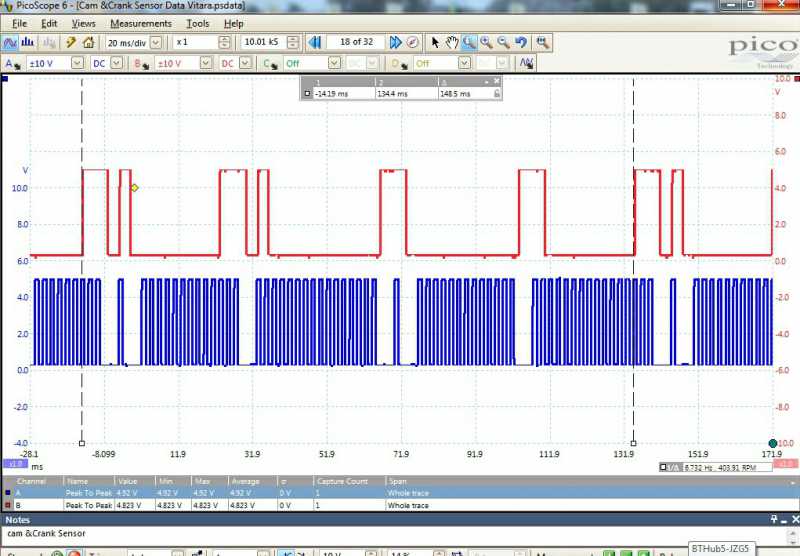Expand Channel B DC coupling dropdown
This screenshot has width=800, height=556.
point(244,63)
